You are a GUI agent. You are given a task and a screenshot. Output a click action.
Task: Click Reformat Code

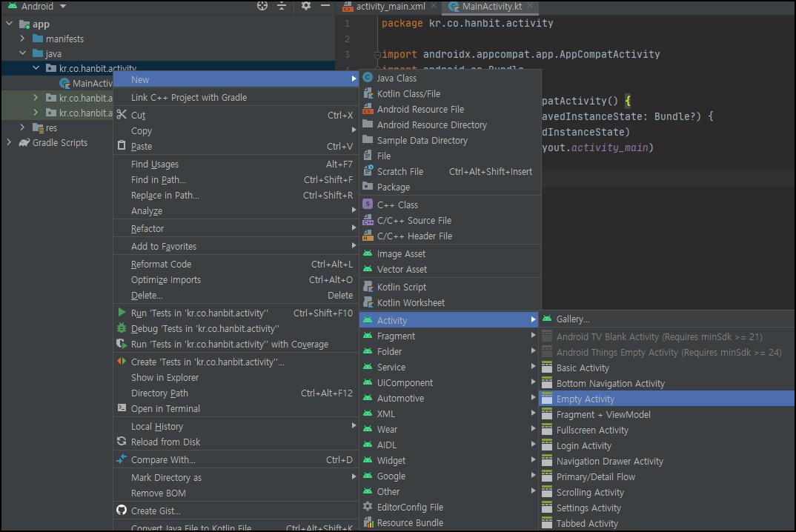point(236,264)
